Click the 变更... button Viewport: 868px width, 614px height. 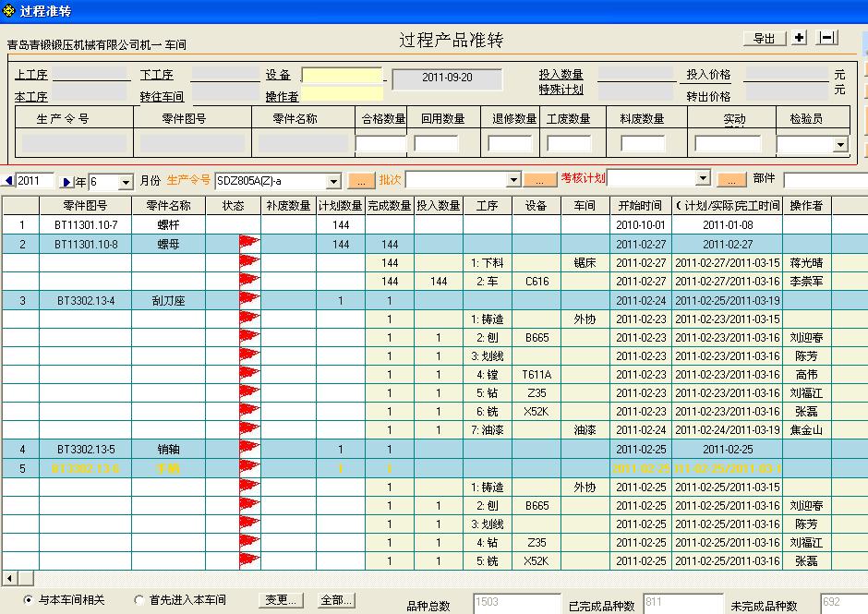[x=280, y=599]
